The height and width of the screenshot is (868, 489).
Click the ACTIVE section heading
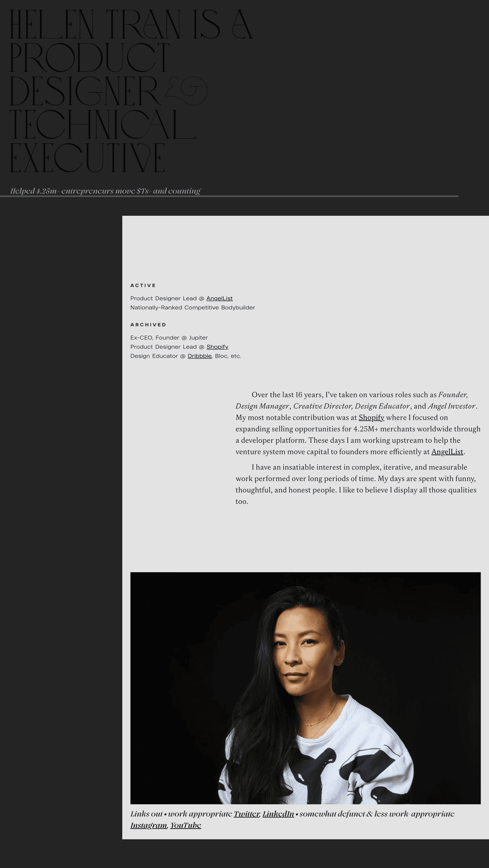tap(143, 286)
